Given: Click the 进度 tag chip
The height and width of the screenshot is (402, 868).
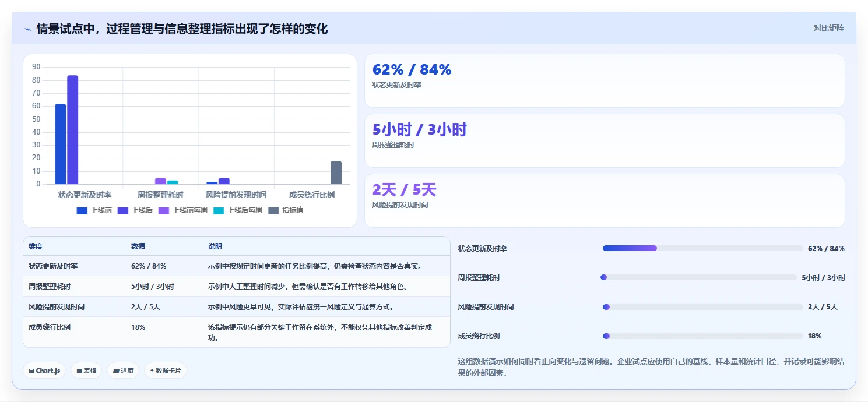Looking at the screenshot, I should tap(123, 371).
